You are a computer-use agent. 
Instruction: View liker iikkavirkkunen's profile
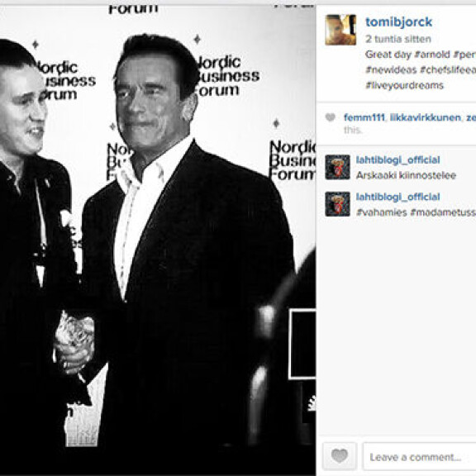tap(425, 117)
